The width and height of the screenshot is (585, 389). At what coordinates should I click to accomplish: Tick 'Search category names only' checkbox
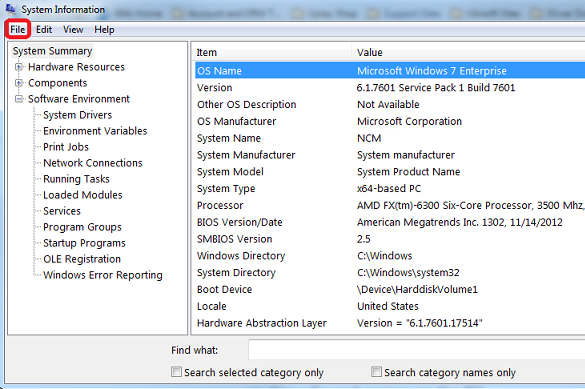[x=376, y=372]
